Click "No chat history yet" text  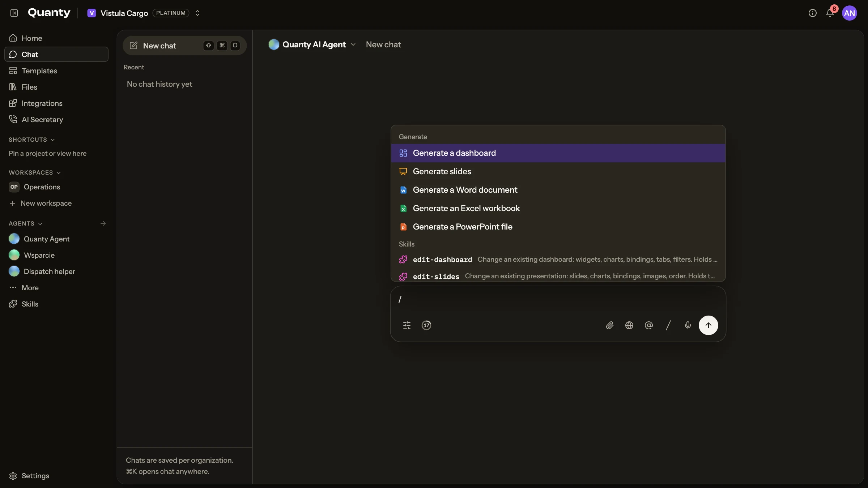pos(159,84)
